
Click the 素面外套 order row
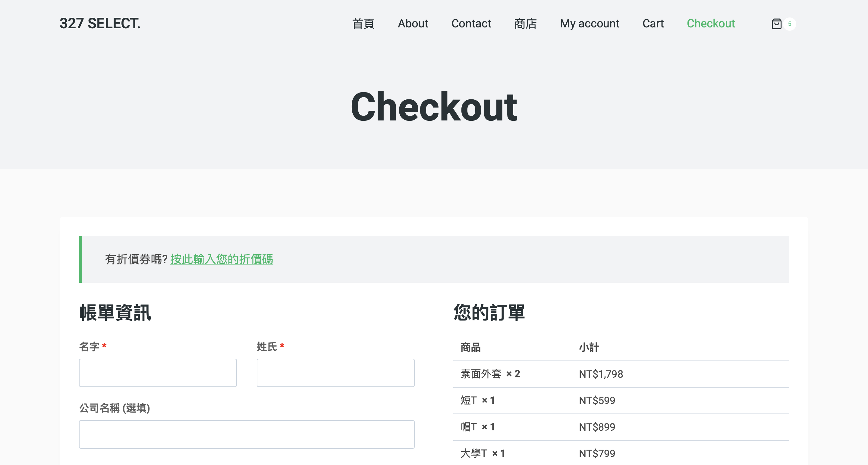pos(481,374)
